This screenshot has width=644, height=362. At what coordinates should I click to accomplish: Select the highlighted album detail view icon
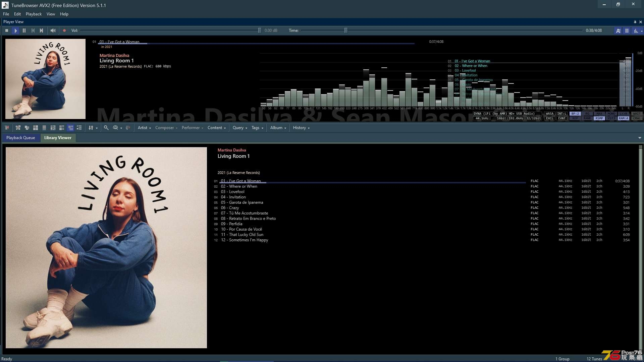70,128
